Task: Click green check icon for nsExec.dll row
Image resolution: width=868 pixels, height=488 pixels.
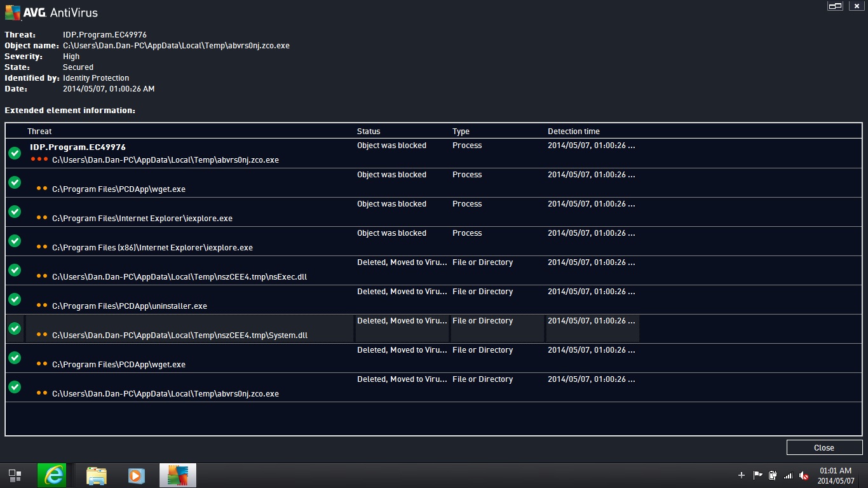Action: tap(15, 270)
